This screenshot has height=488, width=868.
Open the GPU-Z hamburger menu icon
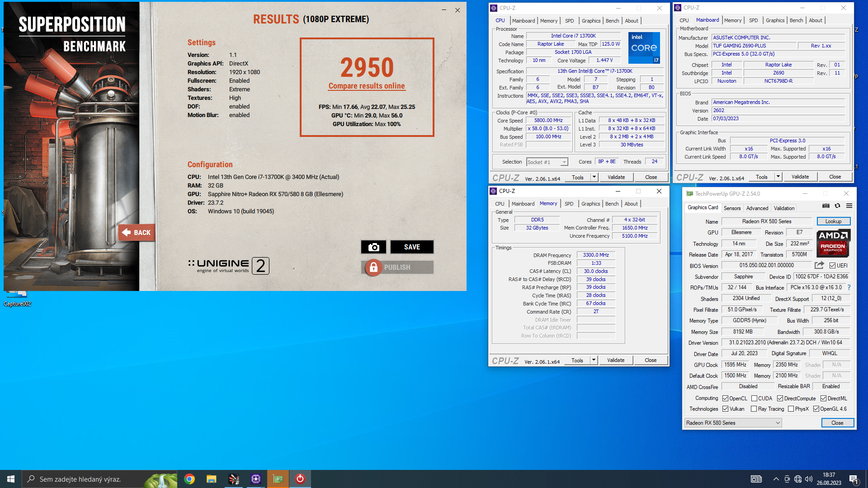tap(849, 206)
